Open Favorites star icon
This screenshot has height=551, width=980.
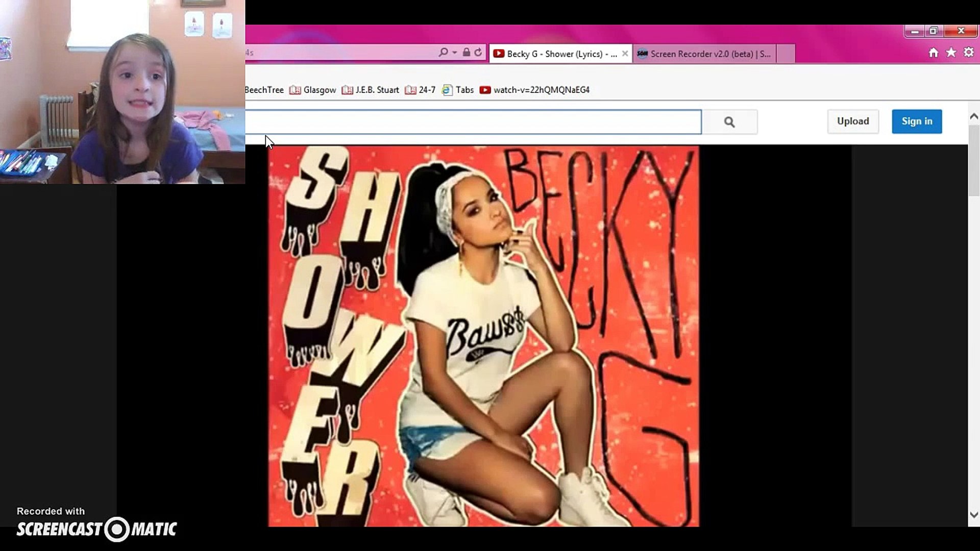951,53
